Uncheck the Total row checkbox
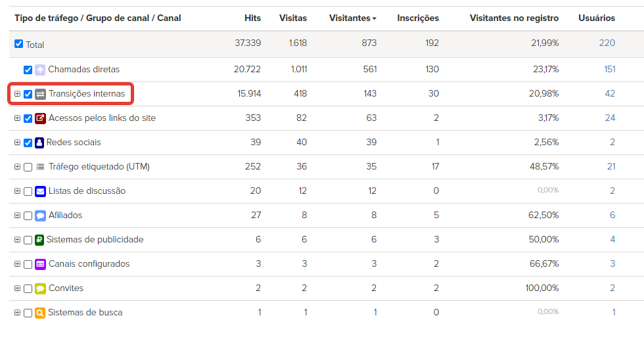644x339 pixels. pyautogui.click(x=18, y=44)
